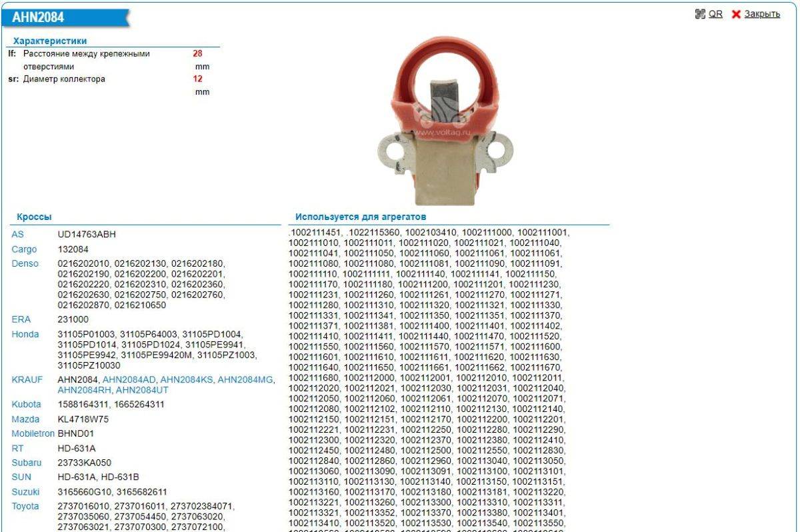Open the QR text link
Screen dimensions: 800x532
pyautogui.click(x=715, y=14)
